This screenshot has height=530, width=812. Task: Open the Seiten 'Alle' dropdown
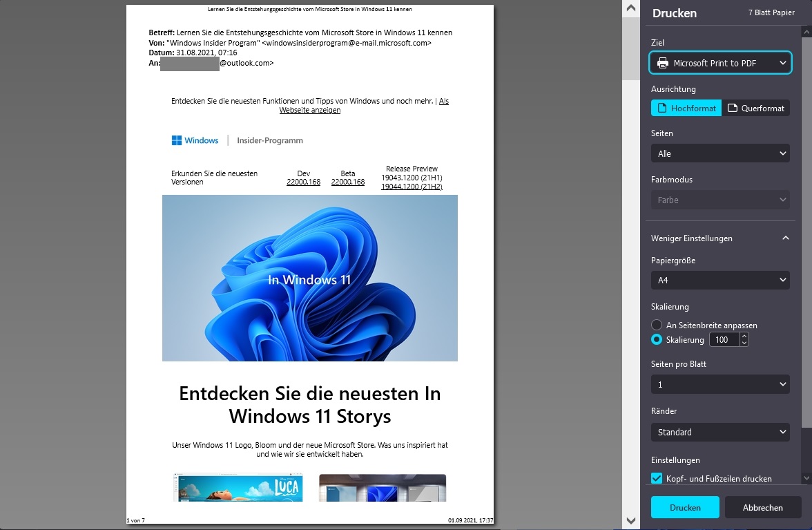pyautogui.click(x=720, y=153)
